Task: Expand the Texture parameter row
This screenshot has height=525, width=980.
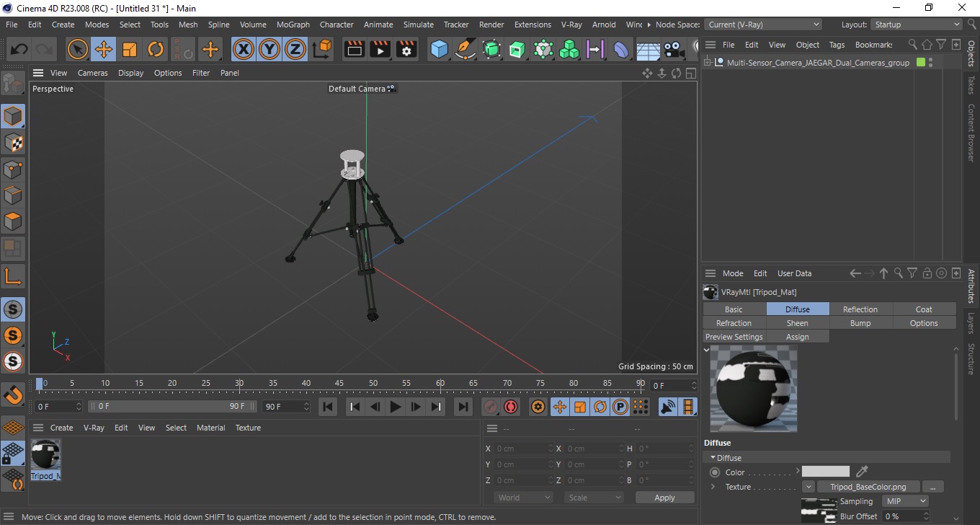Action: 713,487
